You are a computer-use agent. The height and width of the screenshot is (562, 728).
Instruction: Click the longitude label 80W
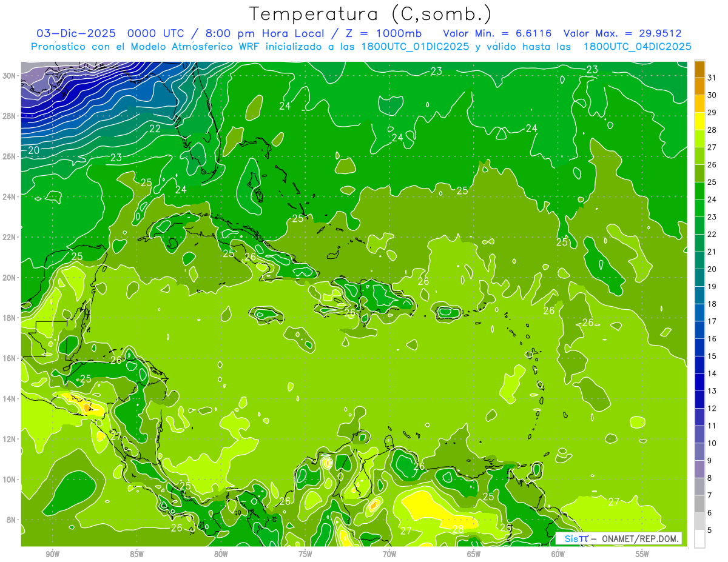[x=221, y=554]
